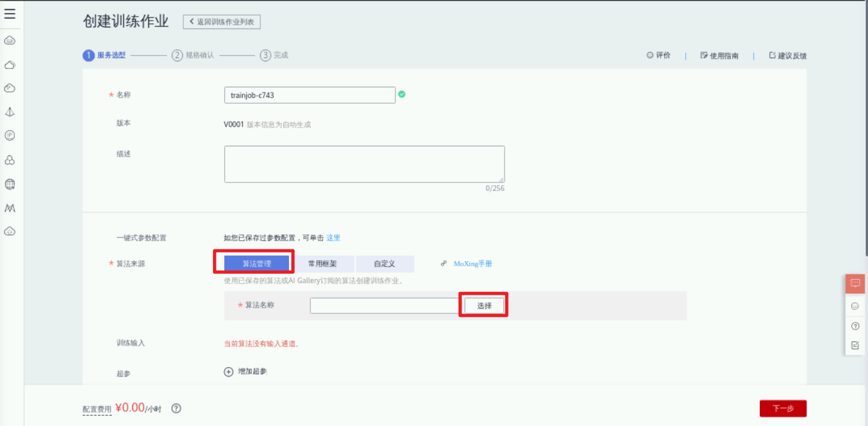Click the 创建训练作业 page title
The height and width of the screenshot is (426, 868).
[126, 21]
